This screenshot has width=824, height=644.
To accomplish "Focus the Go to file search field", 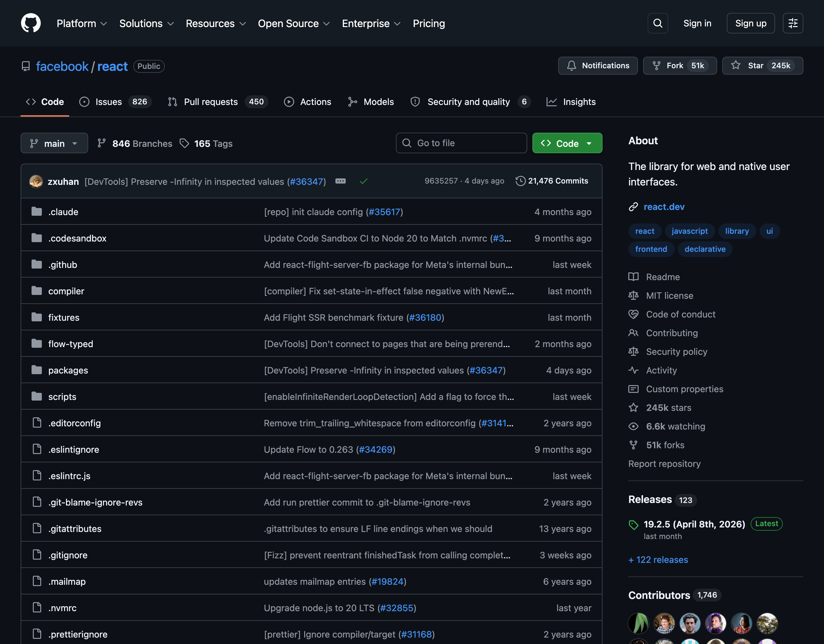I will 461,143.
